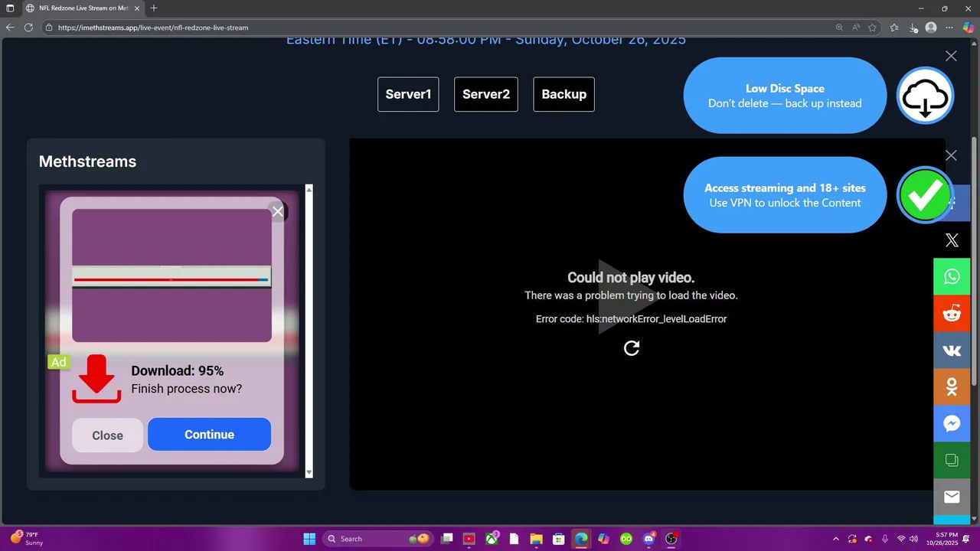This screenshot has width=980, height=551.
Task: Click the red download arrow in ad
Action: click(96, 378)
